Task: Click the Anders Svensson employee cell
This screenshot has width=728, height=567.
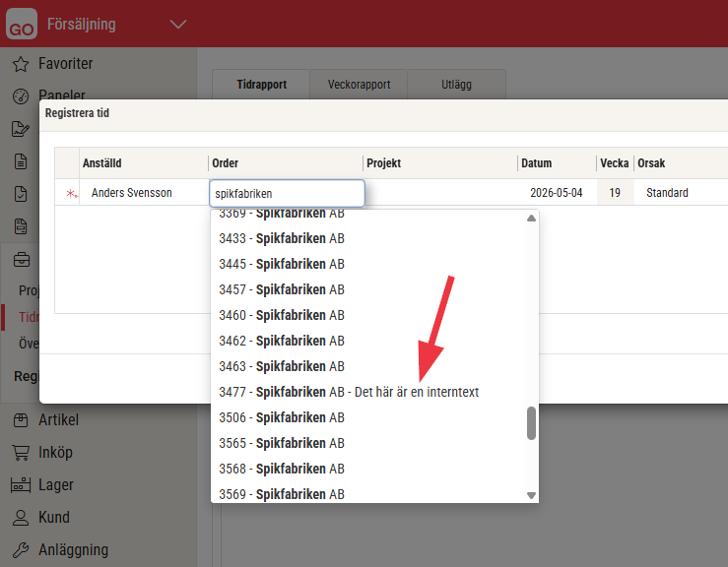Action: point(143,193)
